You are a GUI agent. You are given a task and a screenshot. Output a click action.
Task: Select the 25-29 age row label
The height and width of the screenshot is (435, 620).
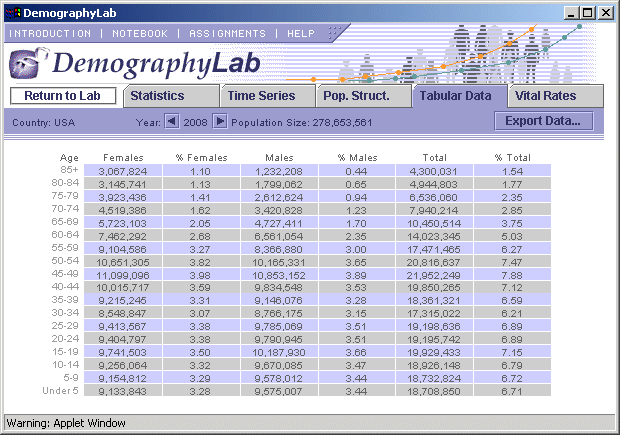65,326
